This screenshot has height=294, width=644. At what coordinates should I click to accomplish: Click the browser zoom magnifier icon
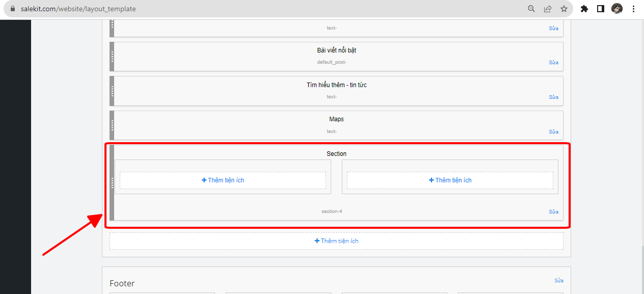pyautogui.click(x=531, y=9)
